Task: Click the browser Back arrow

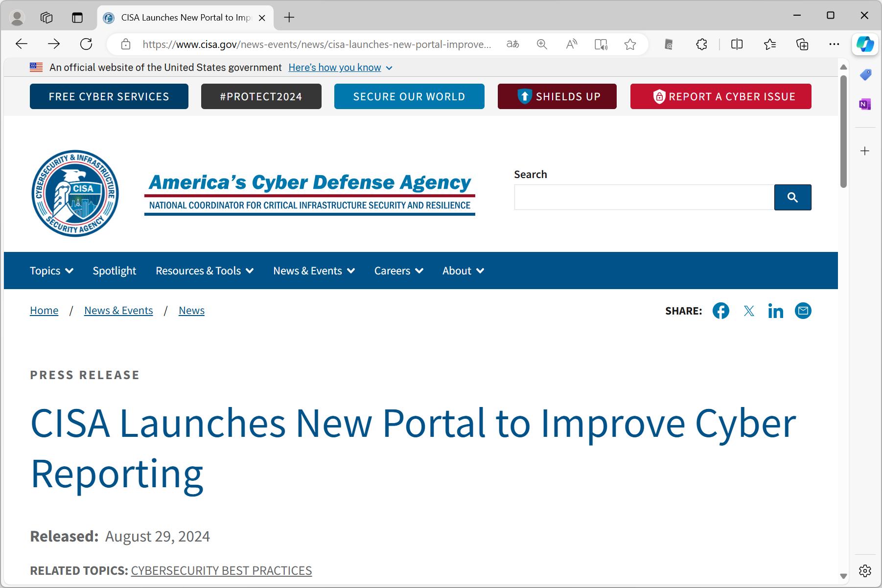Action: (x=22, y=44)
